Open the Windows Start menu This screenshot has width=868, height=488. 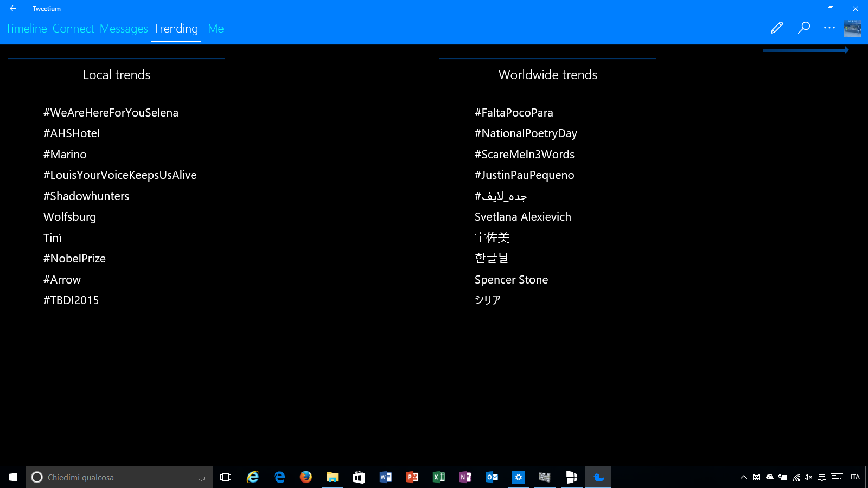pyautogui.click(x=13, y=477)
